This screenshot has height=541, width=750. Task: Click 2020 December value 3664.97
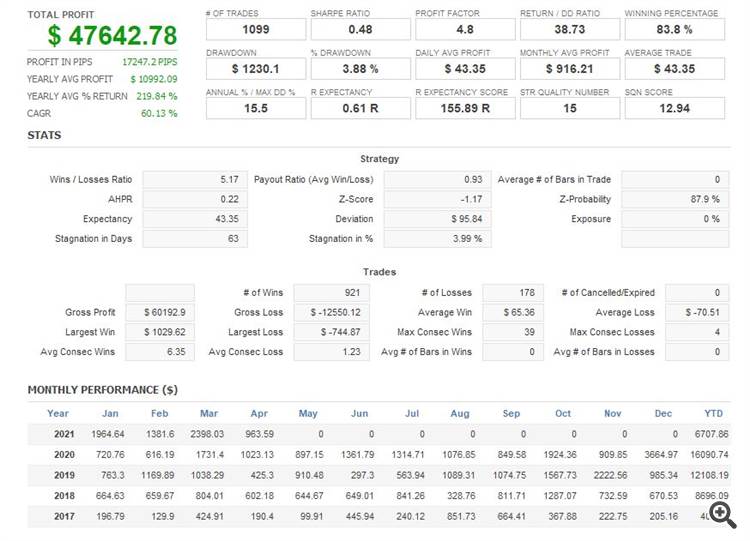tap(661, 454)
